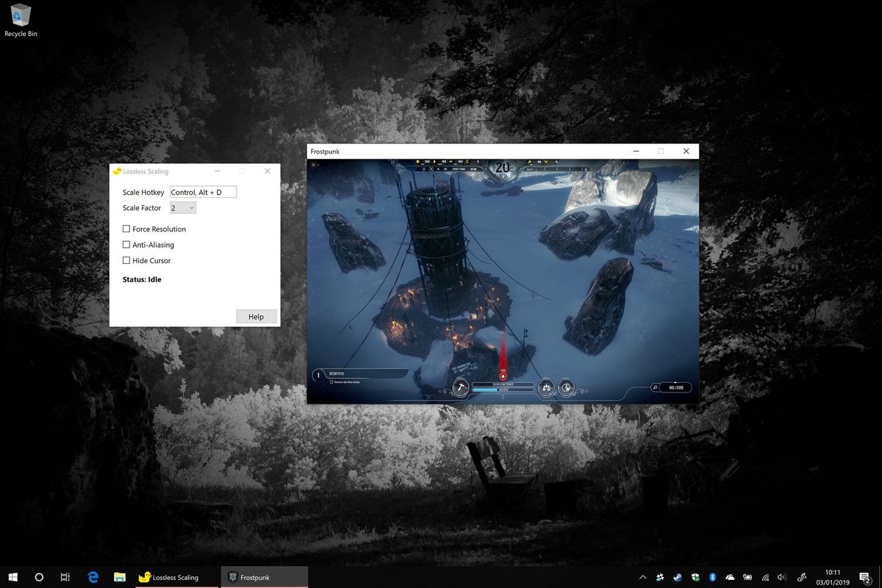
Task: Click the Help button in Lossless Scaling
Action: click(256, 316)
